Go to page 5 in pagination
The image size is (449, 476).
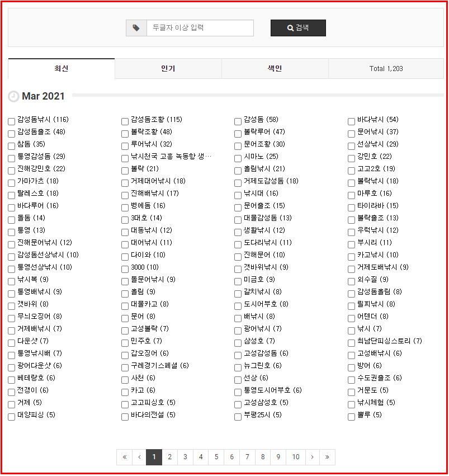point(216,457)
